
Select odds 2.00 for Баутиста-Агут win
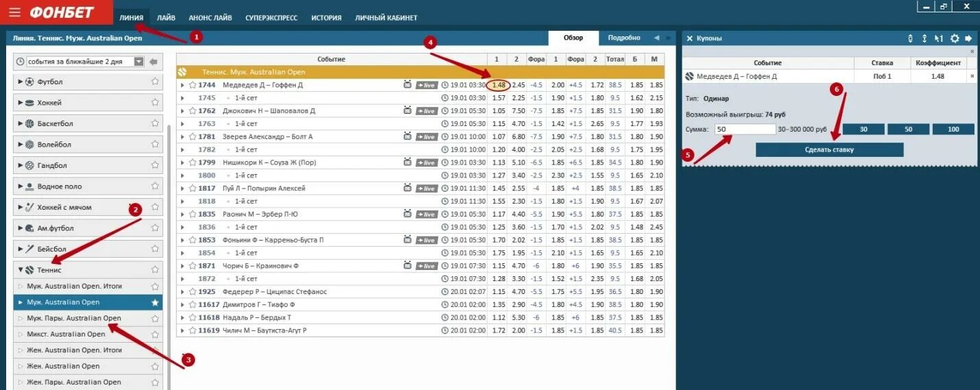518,330
